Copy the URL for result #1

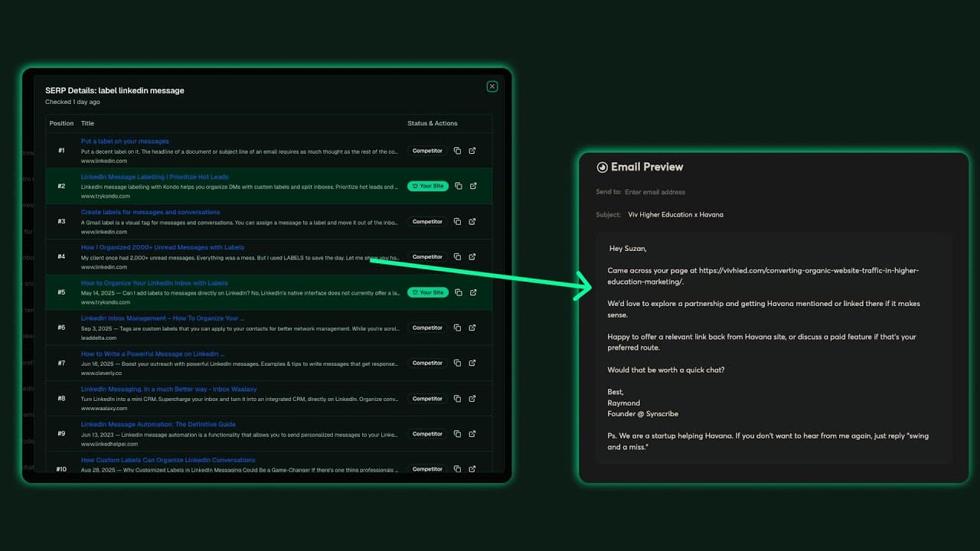pyautogui.click(x=457, y=151)
